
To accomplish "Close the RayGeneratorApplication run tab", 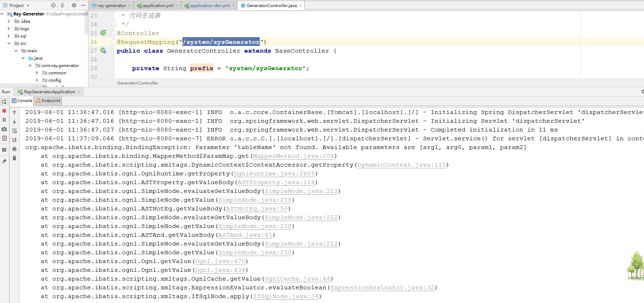I will 79,92.
